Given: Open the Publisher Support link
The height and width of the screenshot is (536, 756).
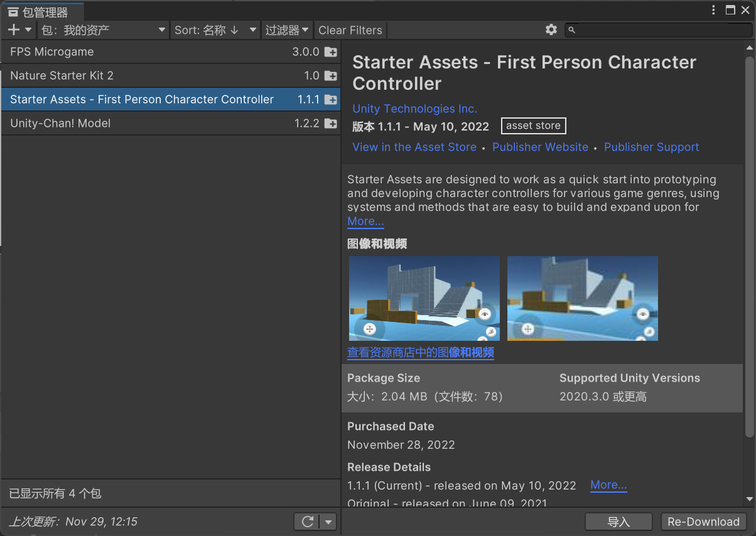Looking at the screenshot, I should coord(651,147).
